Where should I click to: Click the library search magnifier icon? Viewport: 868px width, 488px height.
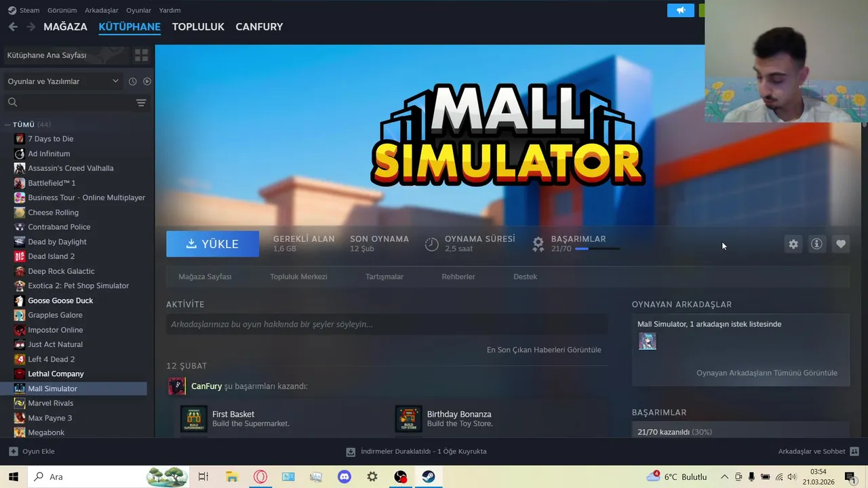tap(12, 102)
